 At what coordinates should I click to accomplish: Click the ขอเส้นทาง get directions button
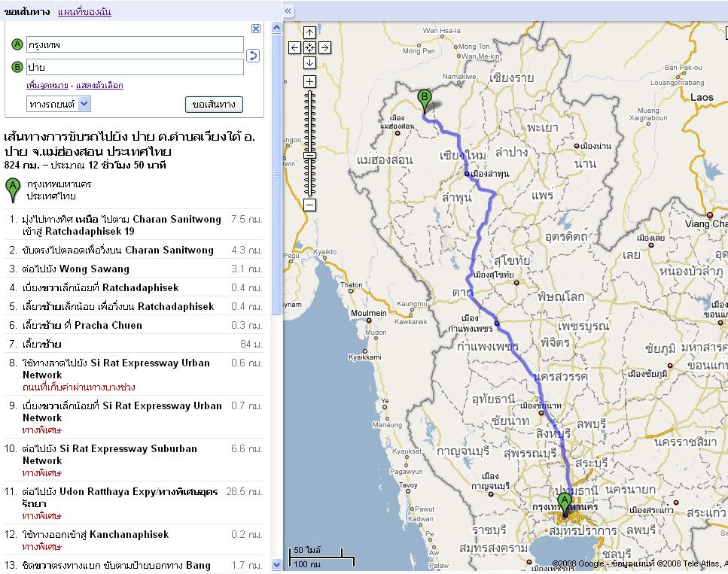point(214,105)
